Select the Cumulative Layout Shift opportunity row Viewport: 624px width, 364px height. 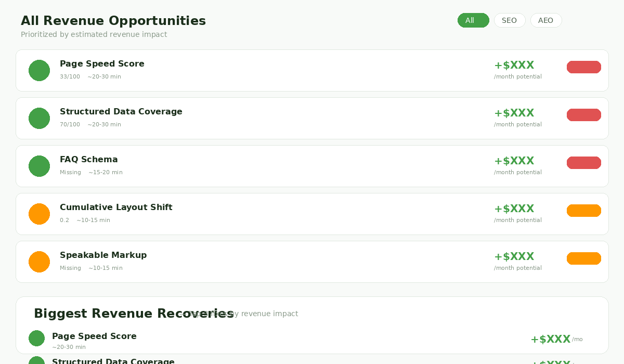tap(312, 214)
